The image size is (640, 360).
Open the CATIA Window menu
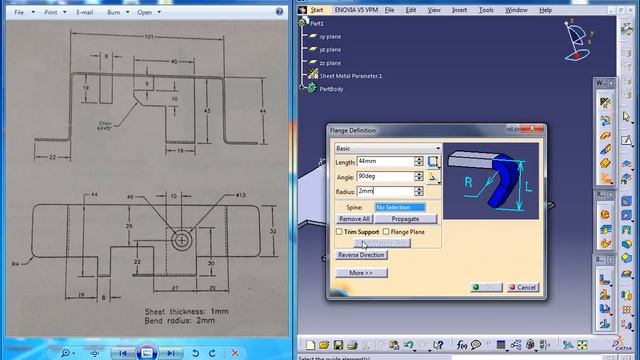(x=516, y=10)
